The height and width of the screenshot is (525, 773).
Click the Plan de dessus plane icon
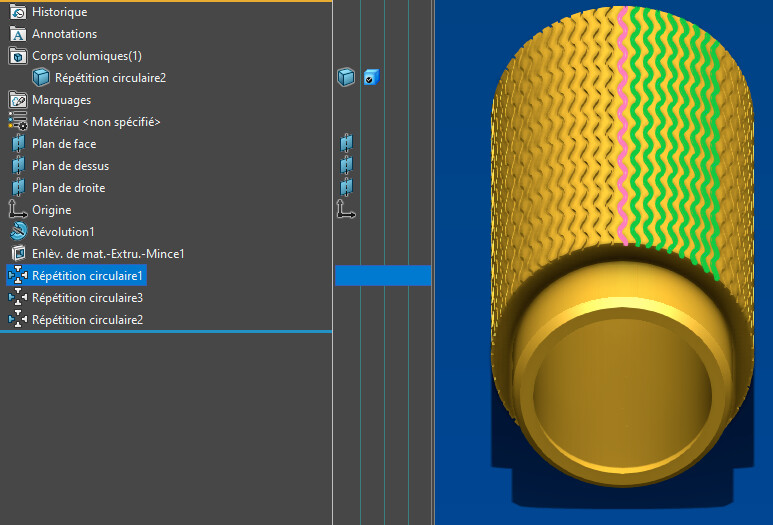[x=18, y=166]
